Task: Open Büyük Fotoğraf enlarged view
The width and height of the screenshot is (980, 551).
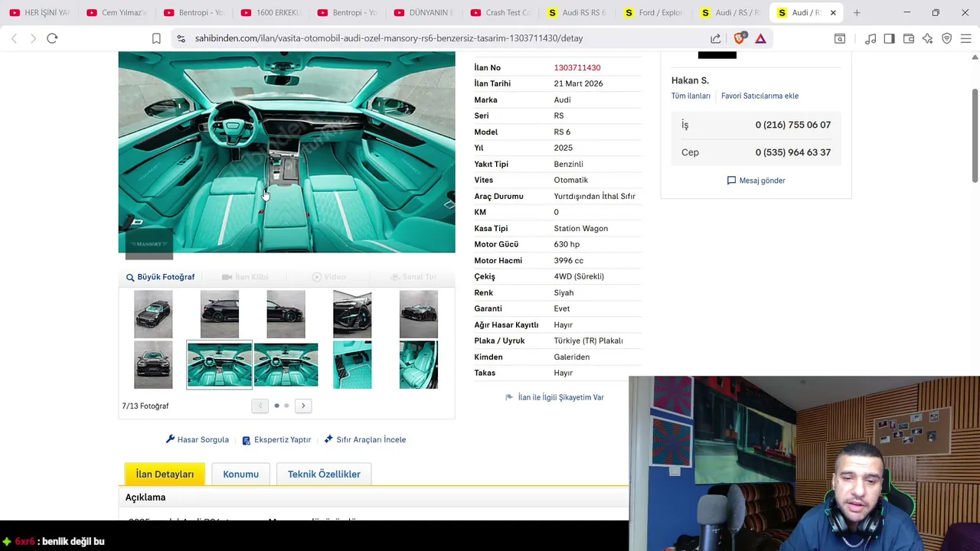Action: (160, 277)
